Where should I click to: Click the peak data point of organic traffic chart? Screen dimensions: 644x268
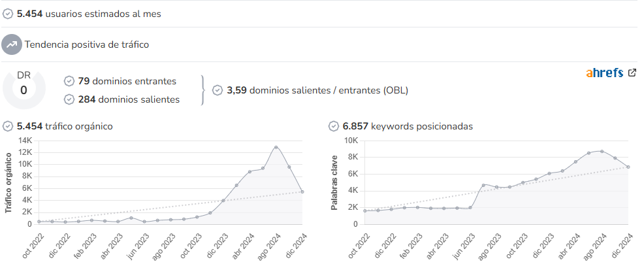point(276,147)
